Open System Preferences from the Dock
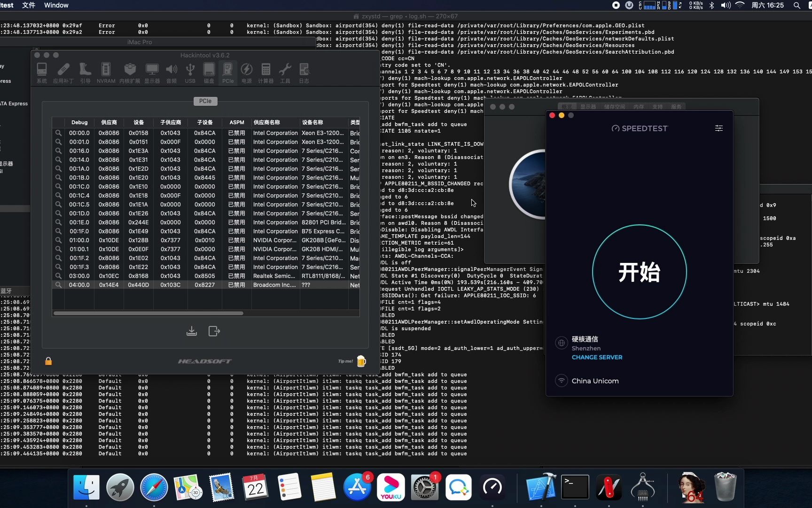 [425, 487]
